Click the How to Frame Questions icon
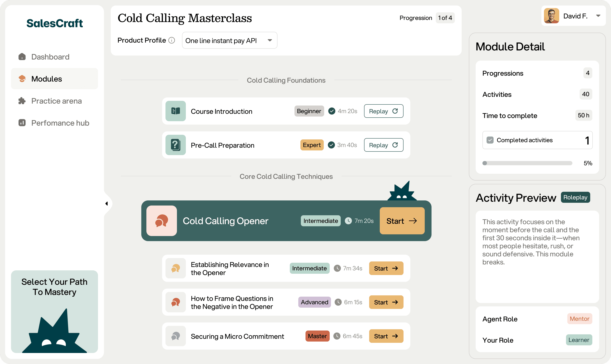This screenshot has width=611, height=364. (x=176, y=302)
